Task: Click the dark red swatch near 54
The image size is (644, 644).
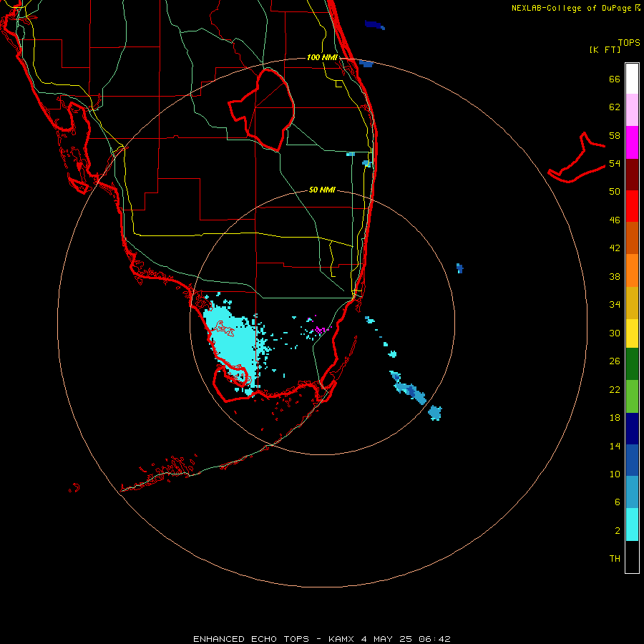Action: pos(632,175)
